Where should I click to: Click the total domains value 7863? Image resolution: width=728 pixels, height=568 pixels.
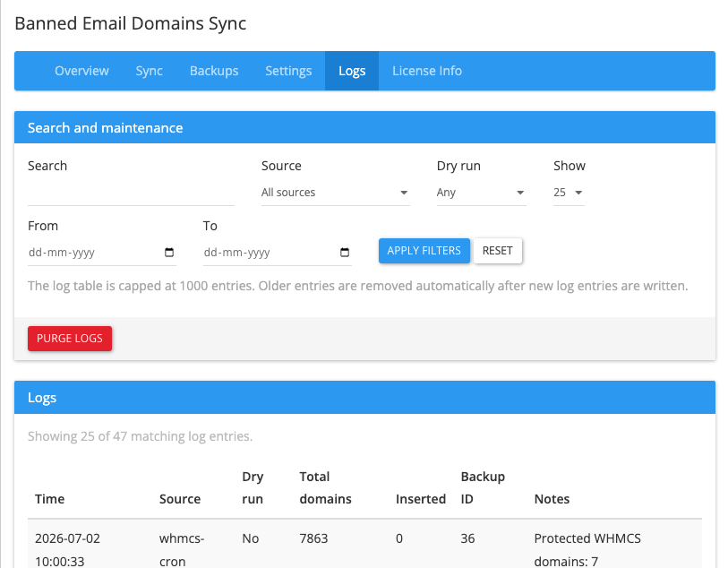click(314, 538)
